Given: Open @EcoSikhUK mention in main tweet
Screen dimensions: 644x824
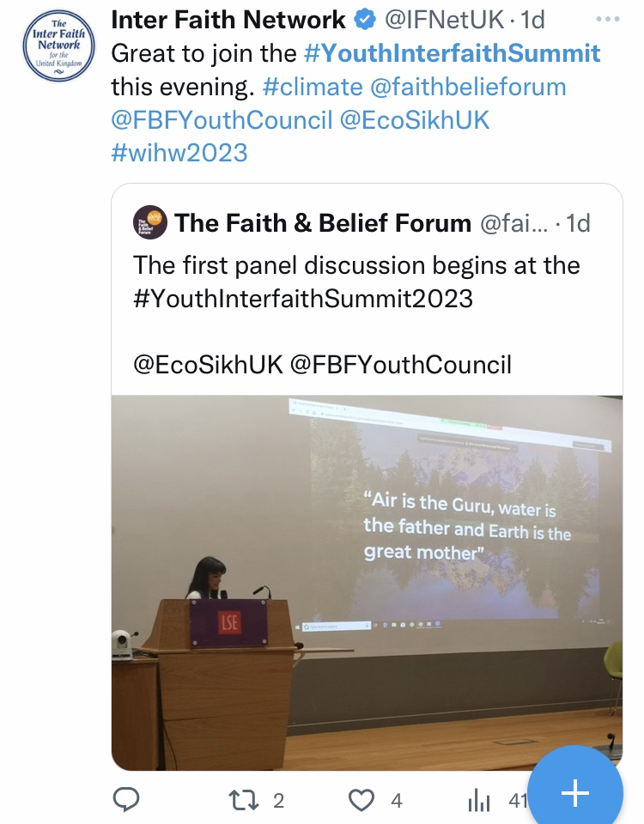Looking at the screenshot, I should point(415,119).
